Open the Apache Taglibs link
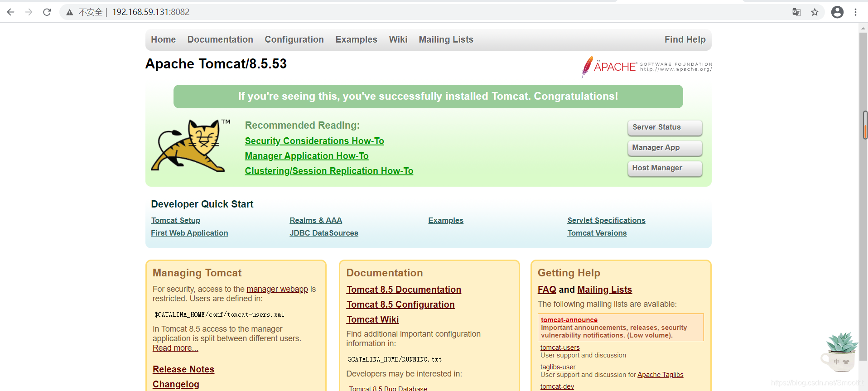 click(660, 375)
